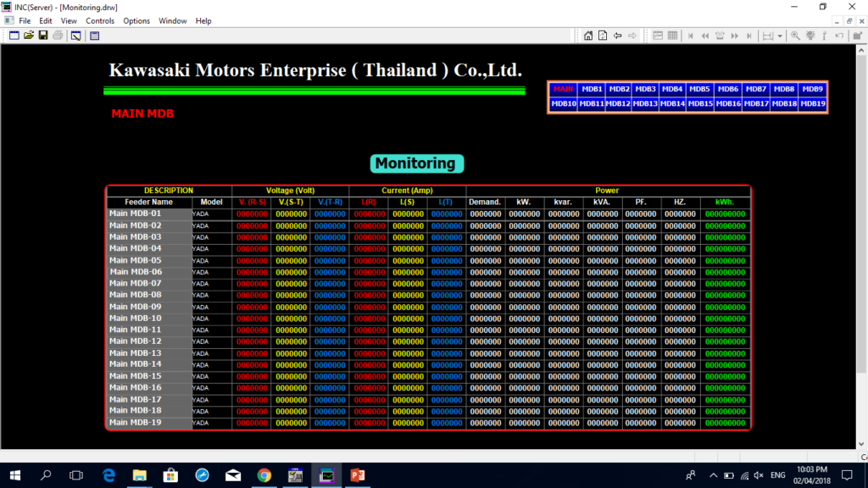Click the Back arrow icon
868x488 pixels.
tap(618, 36)
